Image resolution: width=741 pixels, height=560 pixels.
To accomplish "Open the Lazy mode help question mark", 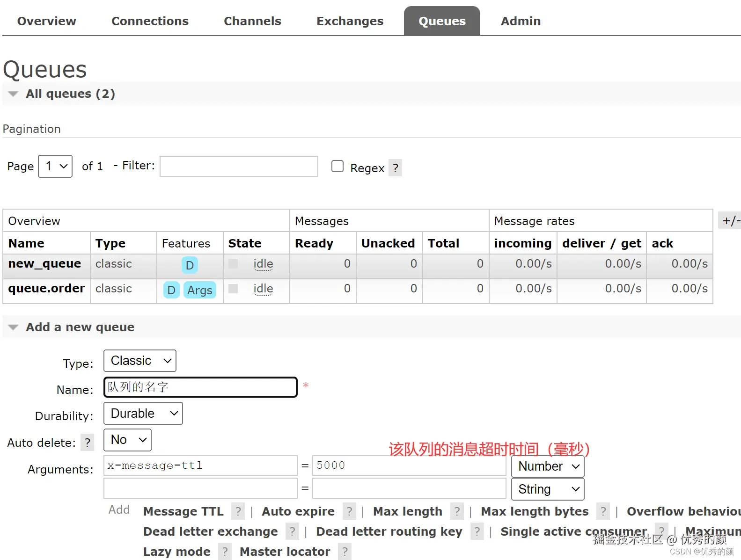I will point(225,552).
